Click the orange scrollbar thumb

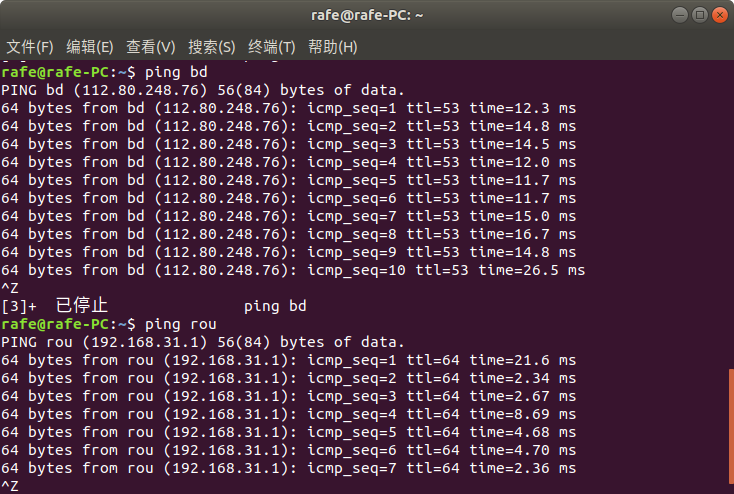click(x=729, y=430)
